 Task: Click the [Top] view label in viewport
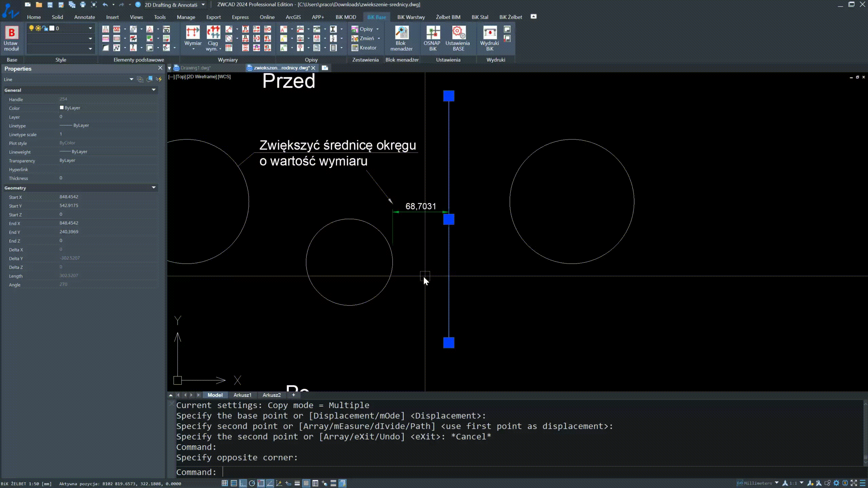[180, 77]
